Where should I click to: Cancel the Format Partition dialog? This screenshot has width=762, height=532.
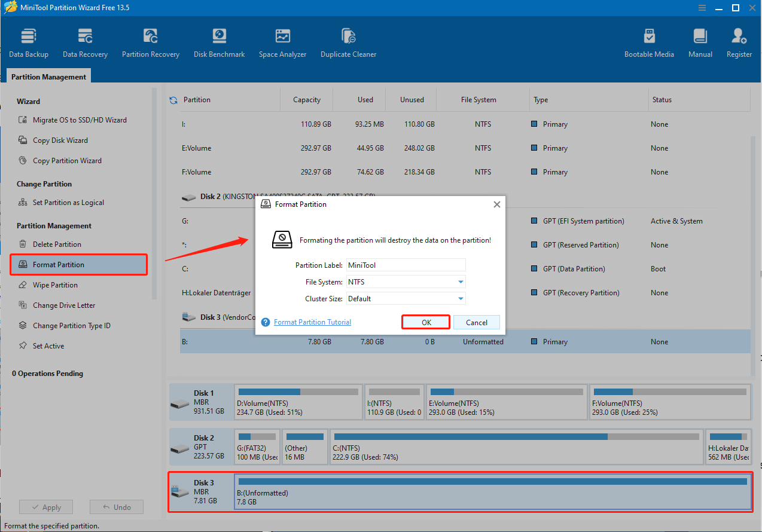point(476,322)
